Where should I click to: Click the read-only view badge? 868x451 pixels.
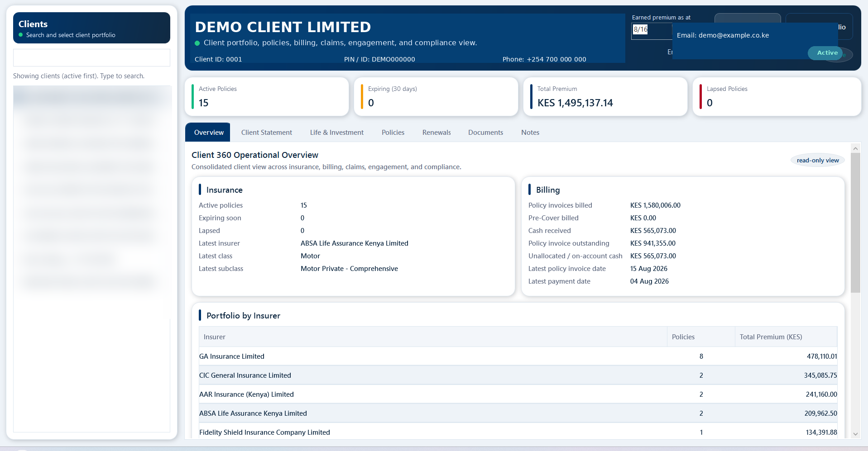[818, 160]
